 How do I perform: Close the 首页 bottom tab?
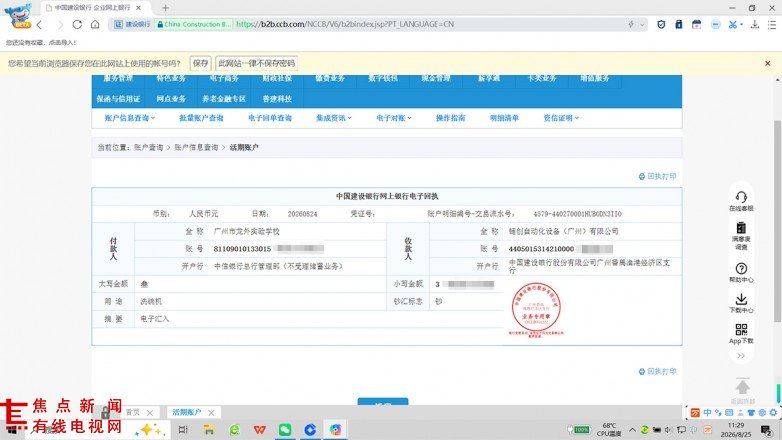pos(150,413)
